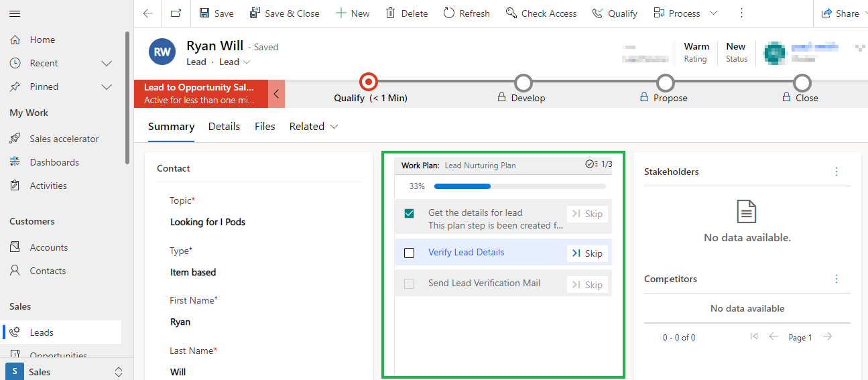Click the Refresh command icon
Viewport: 868px width, 380px height.
[x=449, y=13]
